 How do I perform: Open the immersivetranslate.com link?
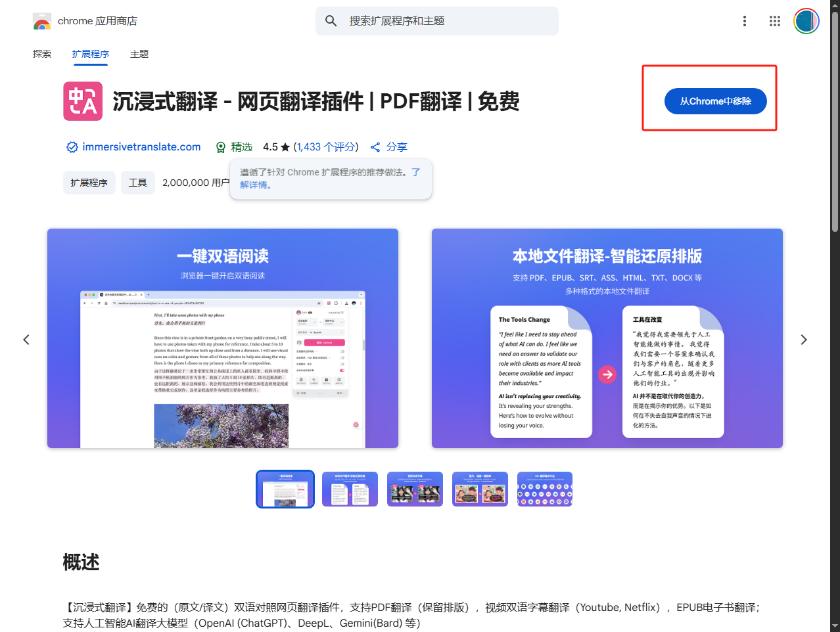(141, 147)
